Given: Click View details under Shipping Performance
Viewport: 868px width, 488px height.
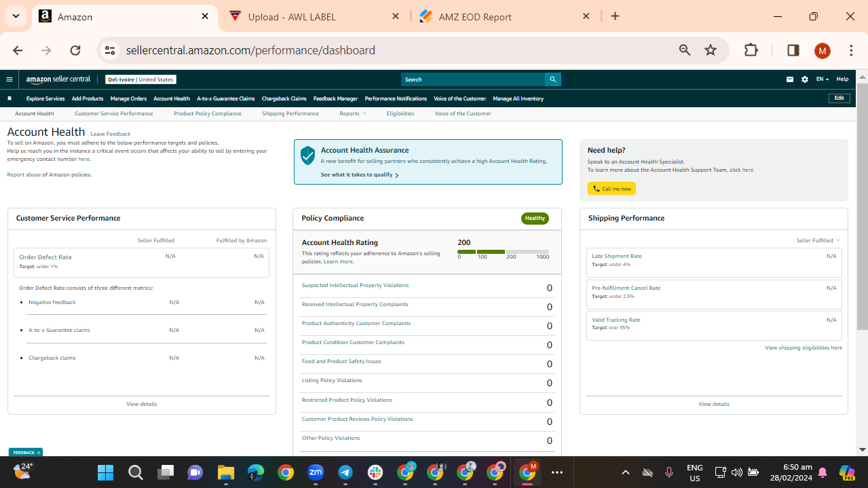Looking at the screenshot, I should (x=714, y=404).
